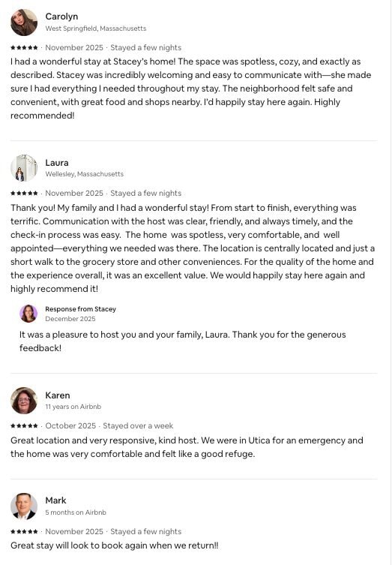This screenshot has height=565, width=392.
Task: Click Carolyn's five-star rating icons
Action: (24, 47)
